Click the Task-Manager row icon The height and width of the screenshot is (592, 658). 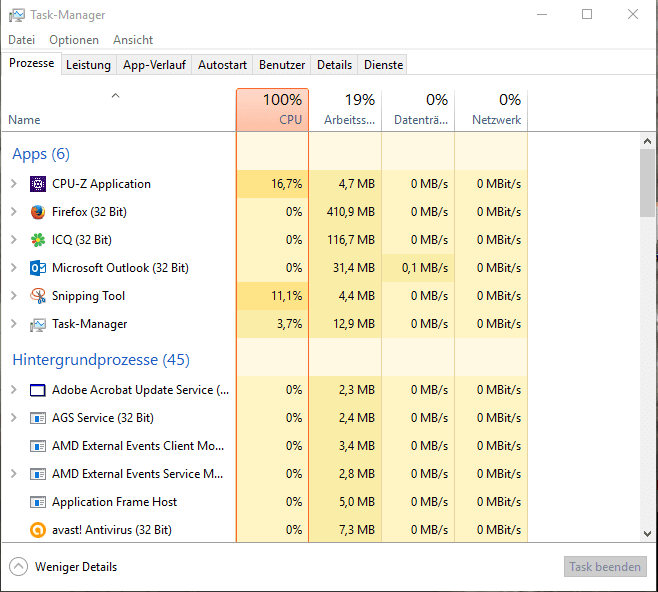click(x=38, y=324)
